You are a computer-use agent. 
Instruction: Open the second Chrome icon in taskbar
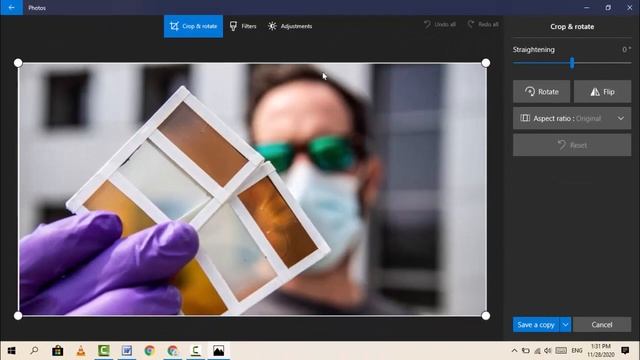(173, 351)
